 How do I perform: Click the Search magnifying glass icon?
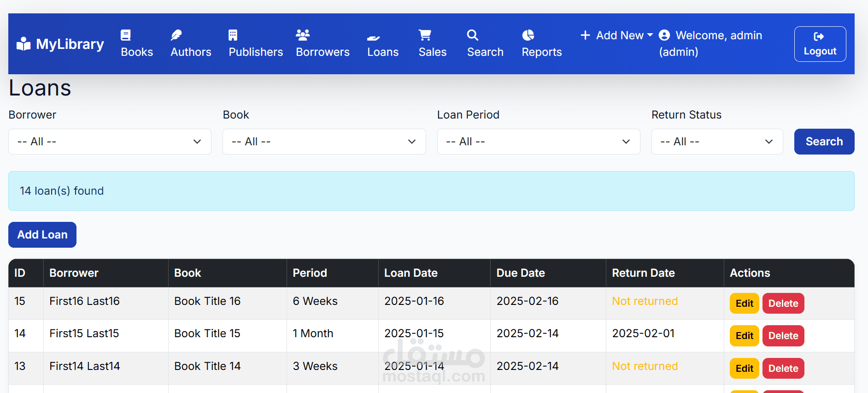tap(472, 35)
